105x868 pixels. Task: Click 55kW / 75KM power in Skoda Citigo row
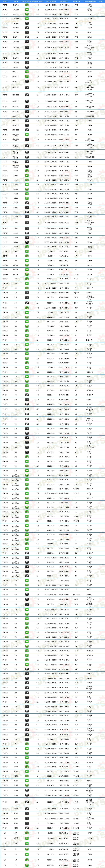tap(64, 270)
